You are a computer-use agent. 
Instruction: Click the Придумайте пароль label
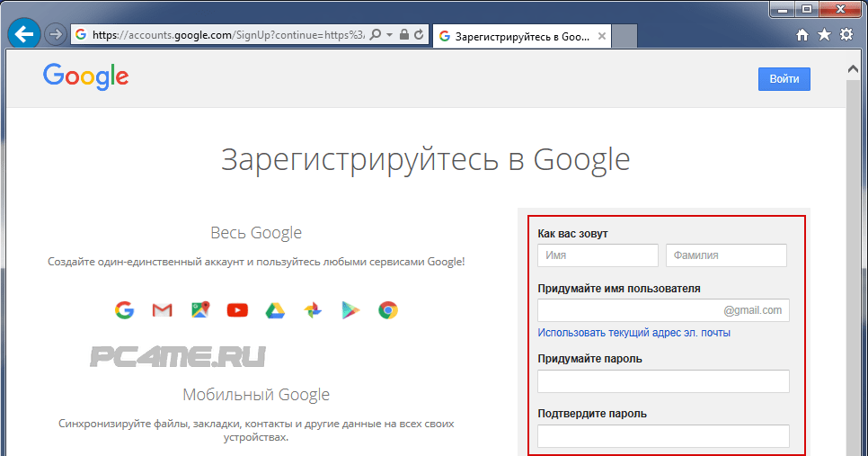coord(589,359)
